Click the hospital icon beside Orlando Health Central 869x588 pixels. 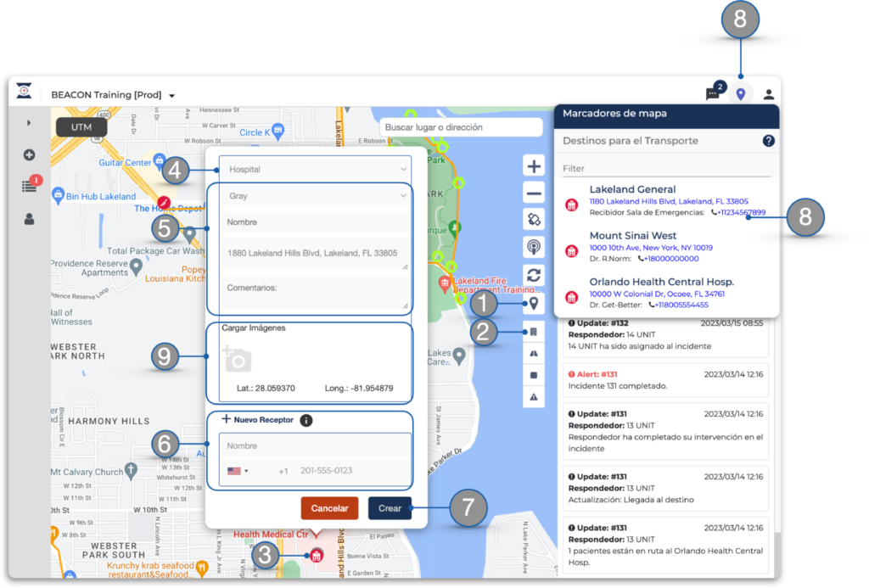point(571,298)
